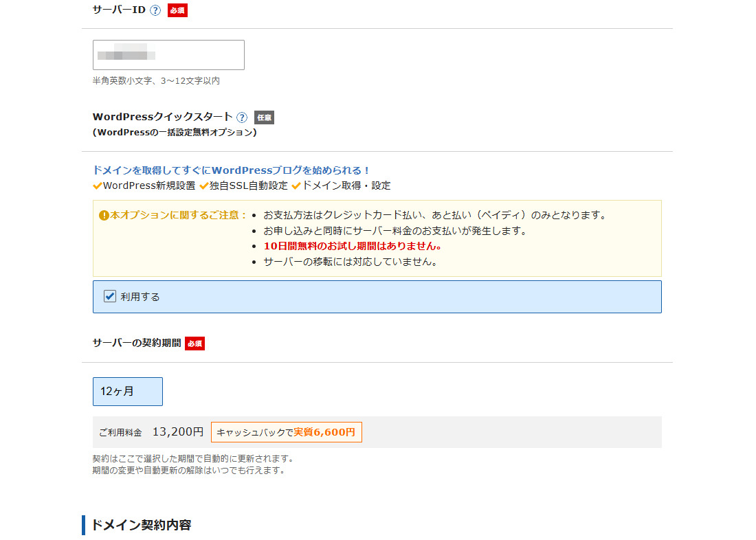Open the 12ヶ月 contract period dropdown

[x=128, y=392]
